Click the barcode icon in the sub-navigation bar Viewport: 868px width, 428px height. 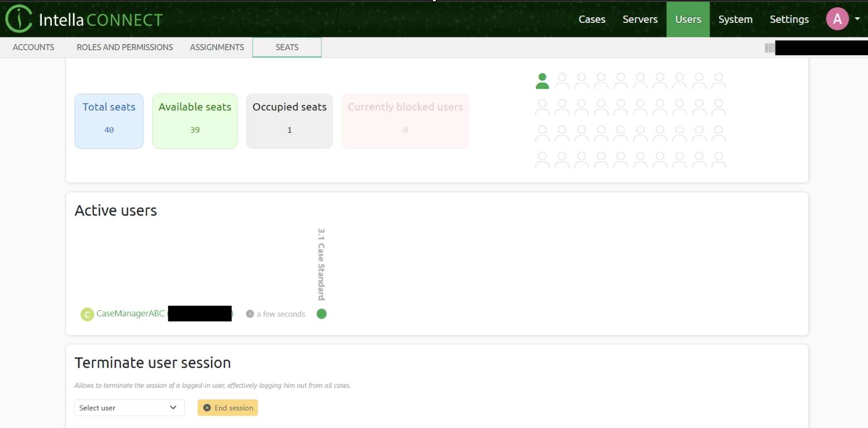click(x=769, y=48)
